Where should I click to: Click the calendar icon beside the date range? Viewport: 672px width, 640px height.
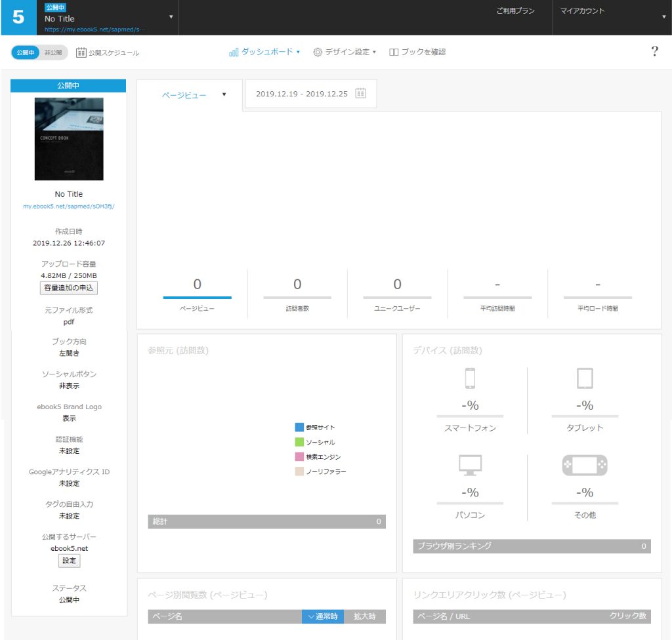pyautogui.click(x=360, y=94)
